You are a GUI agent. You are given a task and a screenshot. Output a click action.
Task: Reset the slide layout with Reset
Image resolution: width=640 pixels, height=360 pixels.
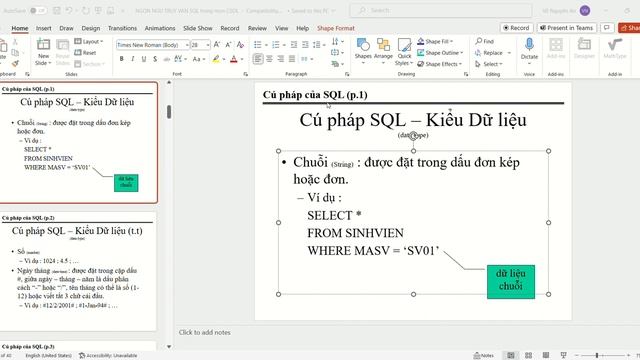click(x=85, y=53)
